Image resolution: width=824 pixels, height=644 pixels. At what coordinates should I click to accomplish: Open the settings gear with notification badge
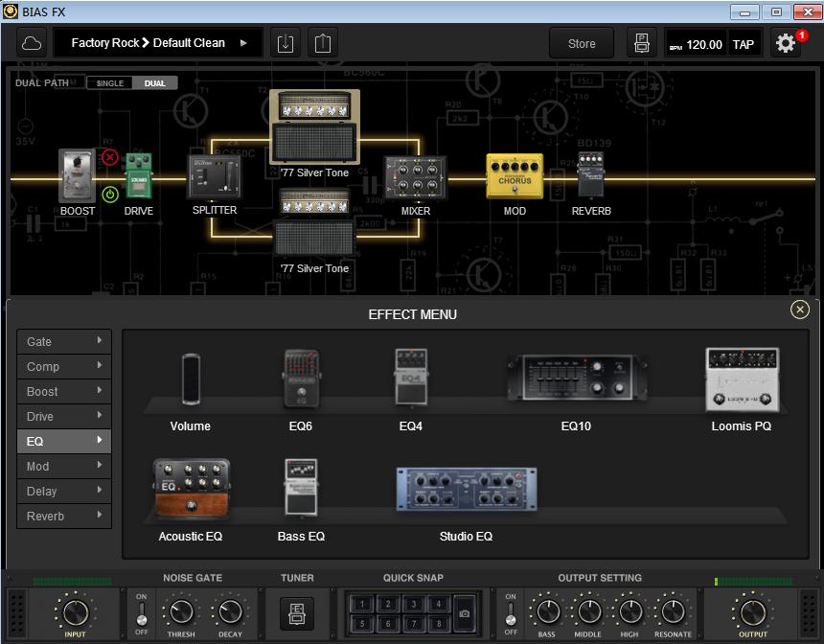(786, 42)
